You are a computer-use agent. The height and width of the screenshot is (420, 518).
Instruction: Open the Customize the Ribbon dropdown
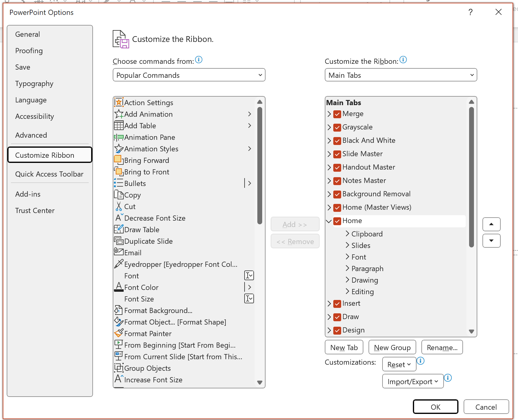(401, 75)
